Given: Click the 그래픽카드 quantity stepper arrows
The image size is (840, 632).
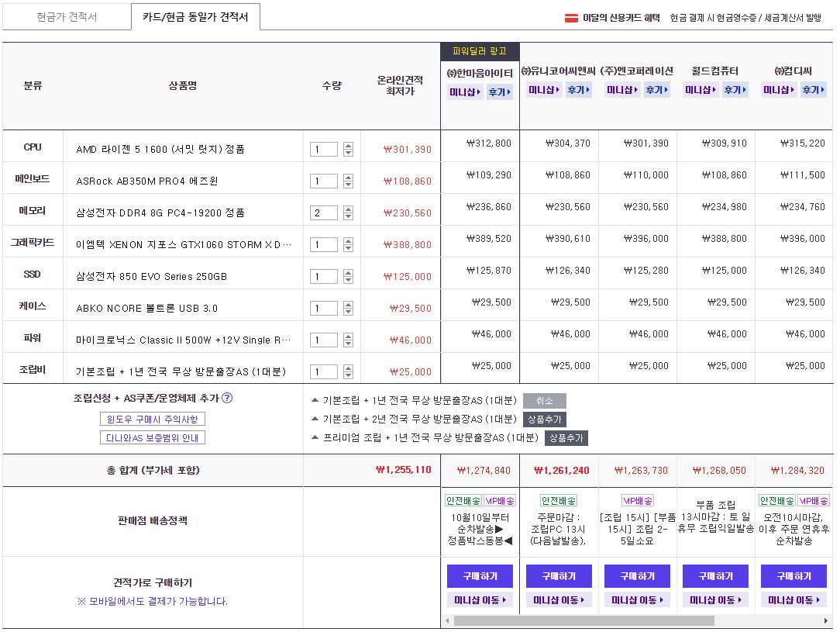Looking at the screenshot, I should 348,244.
